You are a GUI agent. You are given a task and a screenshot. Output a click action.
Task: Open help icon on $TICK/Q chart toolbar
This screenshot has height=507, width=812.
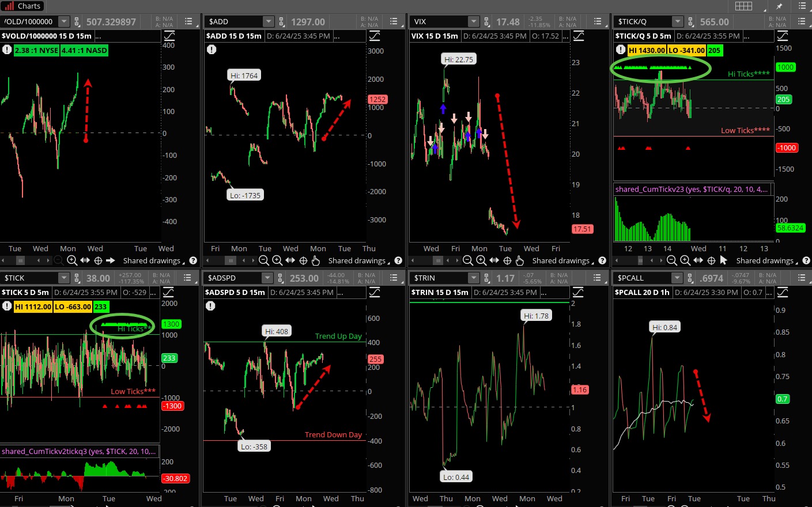click(806, 260)
